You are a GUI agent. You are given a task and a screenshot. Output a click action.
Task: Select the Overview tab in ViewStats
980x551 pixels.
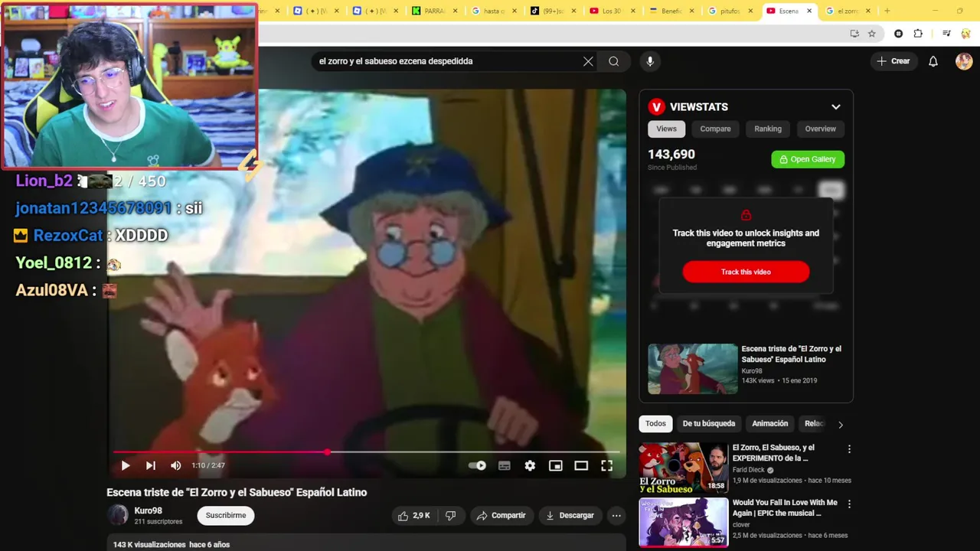point(820,129)
